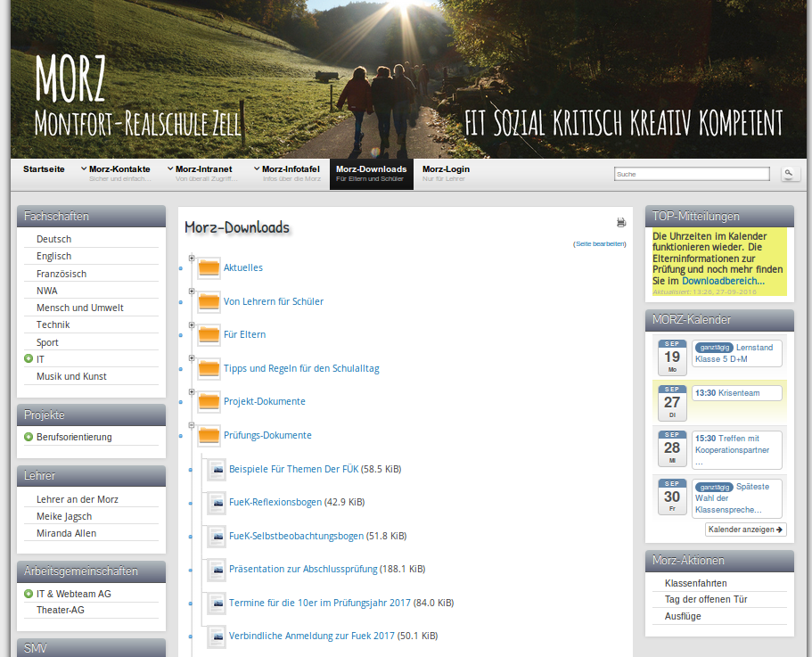Click the Kalender anzeigen button
The width and height of the screenshot is (812, 657).
point(746,530)
